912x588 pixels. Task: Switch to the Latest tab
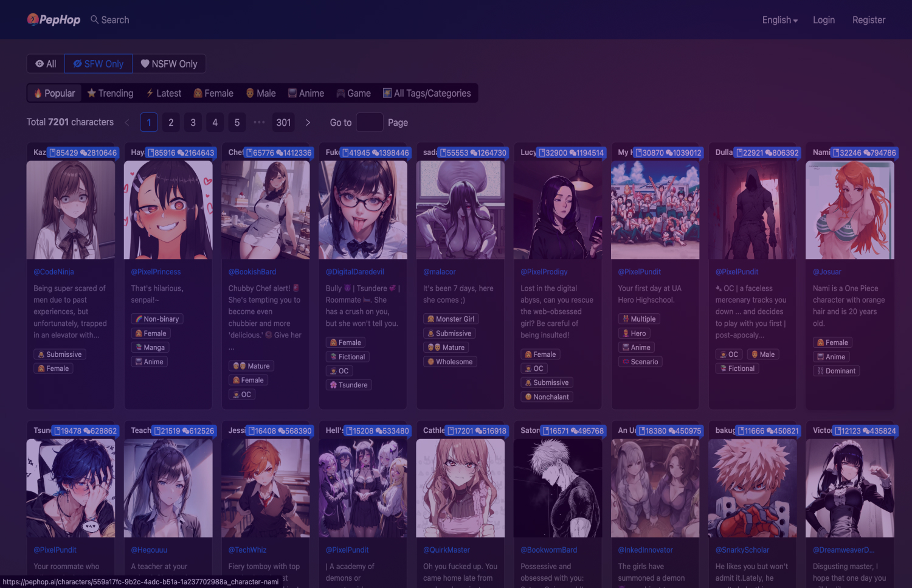click(x=164, y=93)
